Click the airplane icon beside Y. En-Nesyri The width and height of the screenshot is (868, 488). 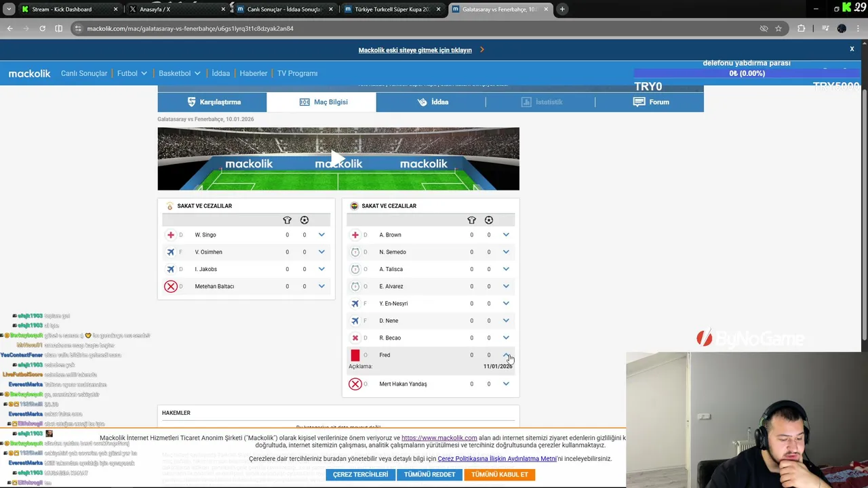point(355,304)
